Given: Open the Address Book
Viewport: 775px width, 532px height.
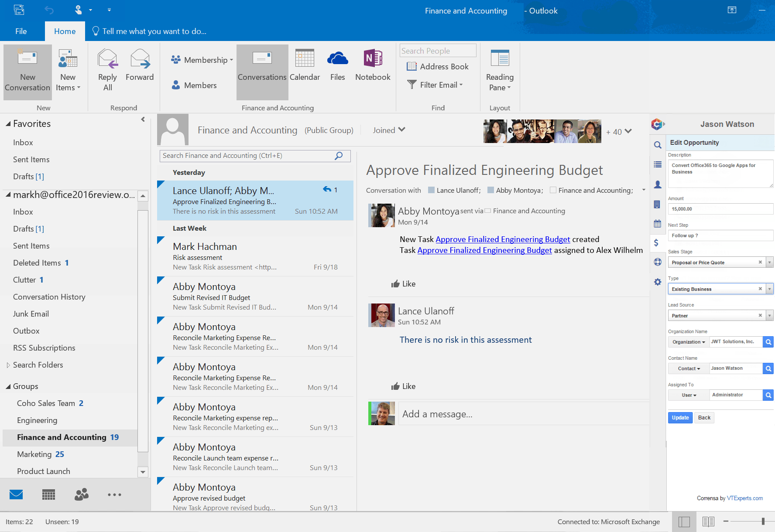Looking at the screenshot, I should [438, 66].
